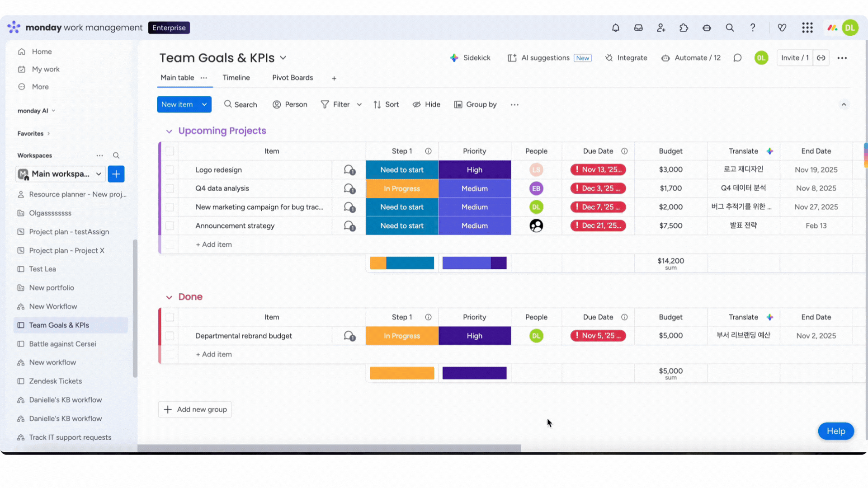868x488 pixels.
Task: Click the horizontal scrollbar at the bottom
Action: pyautogui.click(x=329, y=448)
